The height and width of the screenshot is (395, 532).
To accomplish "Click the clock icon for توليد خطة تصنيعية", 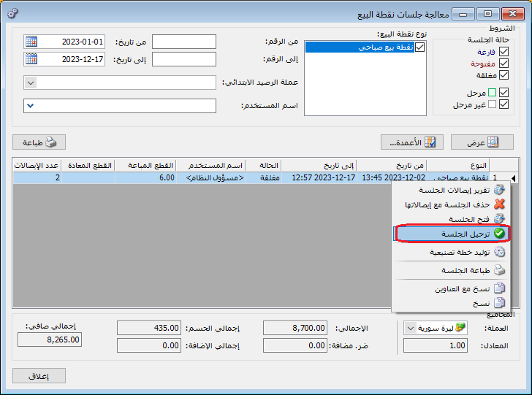I will click(499, 252).
